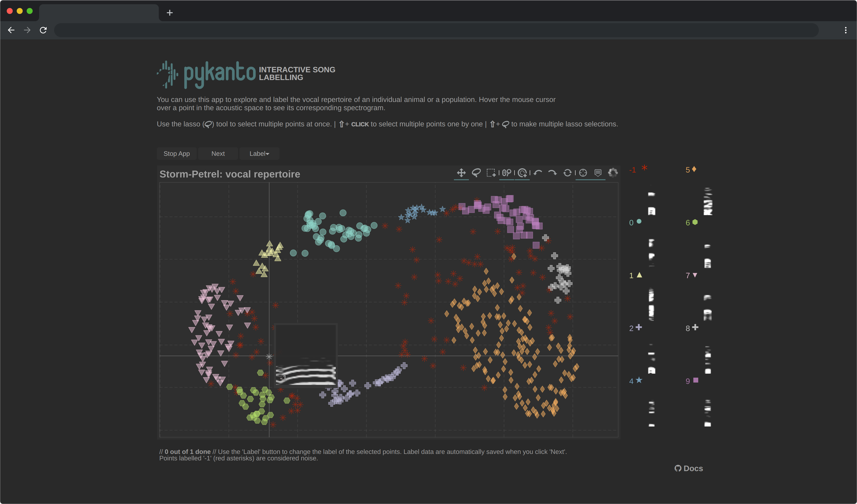Click the Next button
The width and height of the screenshot is (857, 504).
pyautogui.click(x=218, y=154)
